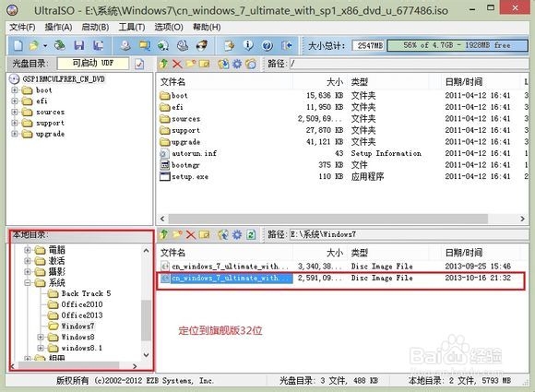Click Add to image icon in local pane
The width and height of the screenshot is (535, 392).
coord(223,234)
